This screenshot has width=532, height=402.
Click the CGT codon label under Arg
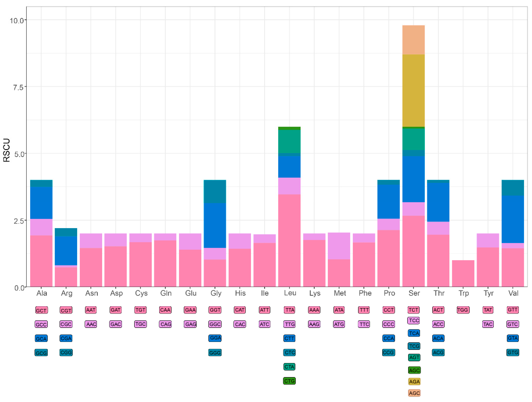tap(66, 310)
